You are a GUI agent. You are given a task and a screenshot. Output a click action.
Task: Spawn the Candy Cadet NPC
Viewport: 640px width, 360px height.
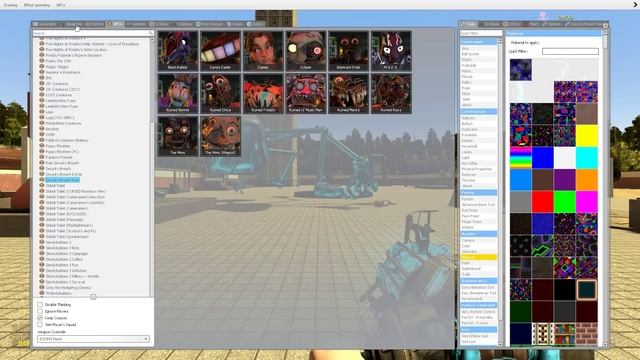pos(220,51)
